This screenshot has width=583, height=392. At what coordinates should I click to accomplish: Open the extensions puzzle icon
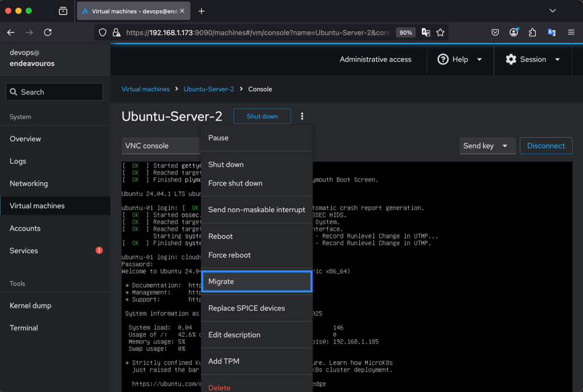(532, 32)
